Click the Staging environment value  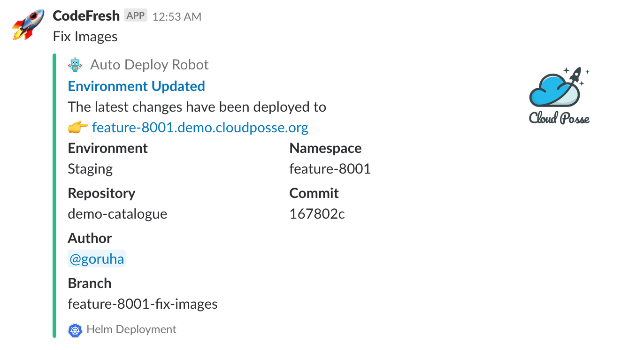coord(91,169)
